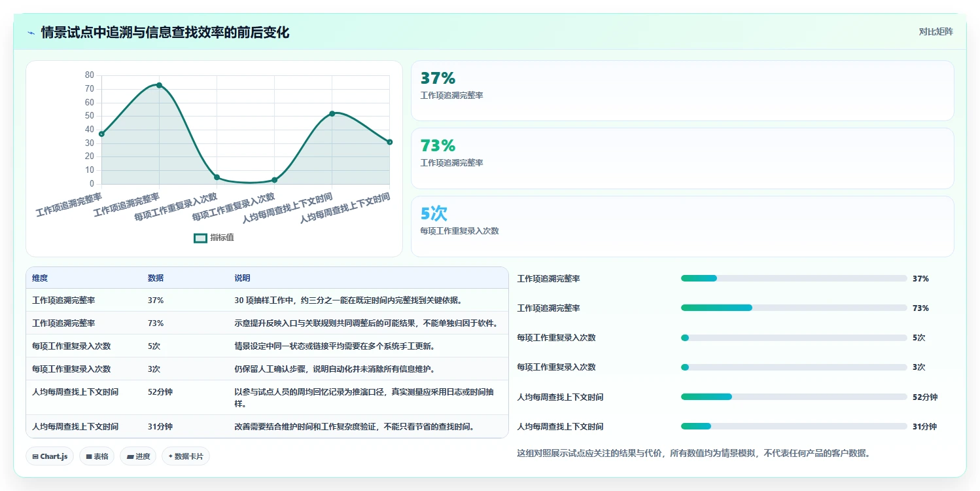Screen dimensions: 980x491
Task: Toggle the 指标值 legend swatch under chart
Action: click(x=200, y=238)
